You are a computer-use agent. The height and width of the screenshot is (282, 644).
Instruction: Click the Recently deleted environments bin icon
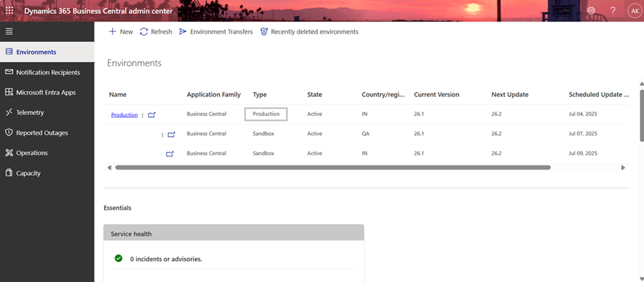tap(264, 32)
